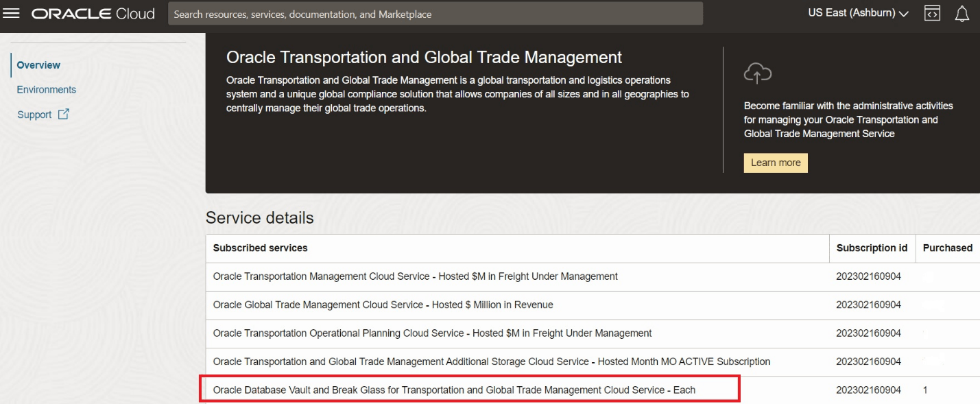
Task: Open the Cloud Shell developer tools icon
Action: click(933, 13)
